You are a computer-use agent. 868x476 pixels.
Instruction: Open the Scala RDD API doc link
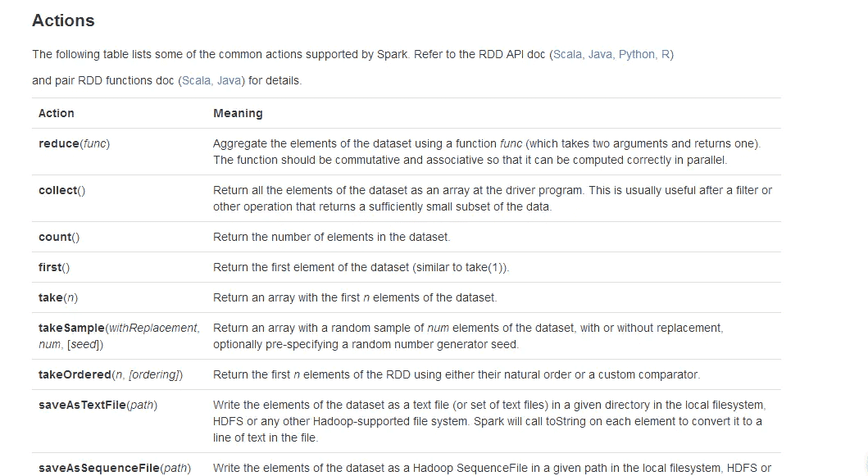567,54
